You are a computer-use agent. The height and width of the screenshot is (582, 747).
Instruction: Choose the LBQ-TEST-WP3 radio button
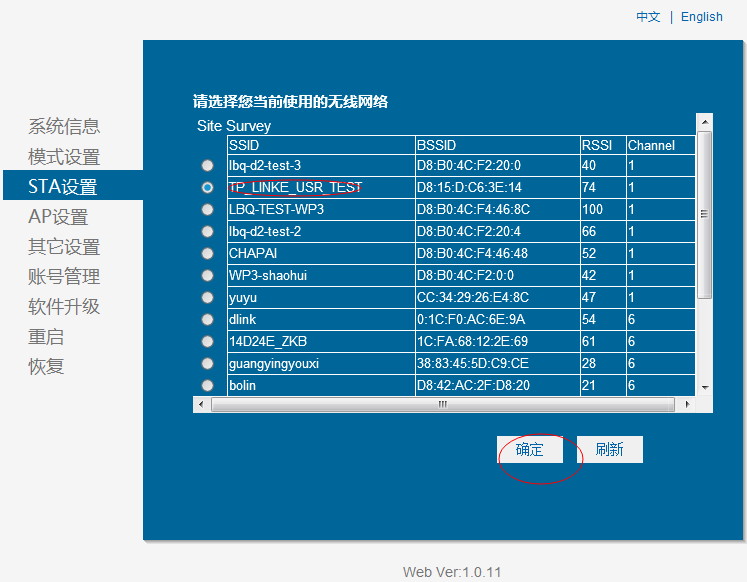[207, 209]
